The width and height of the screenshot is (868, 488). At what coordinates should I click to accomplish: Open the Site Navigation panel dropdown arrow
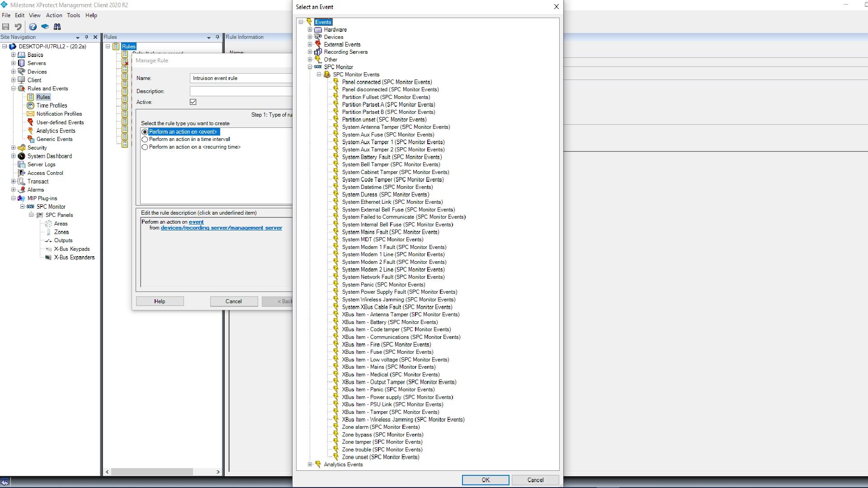78,38
